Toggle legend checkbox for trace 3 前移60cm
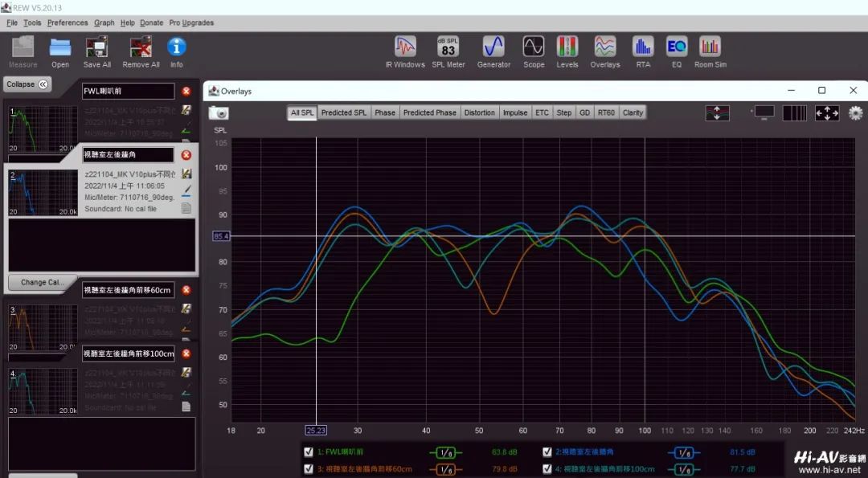 click(x=309, y=468)
